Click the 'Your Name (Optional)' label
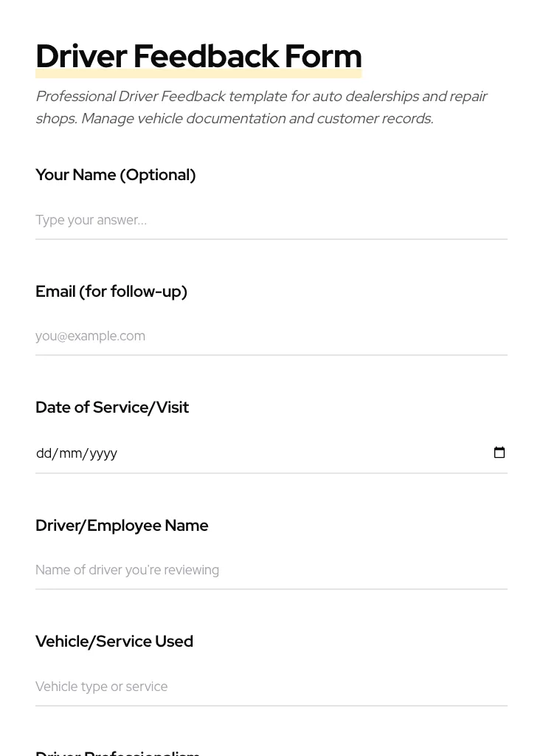543x756 pixels. point(116,175)
